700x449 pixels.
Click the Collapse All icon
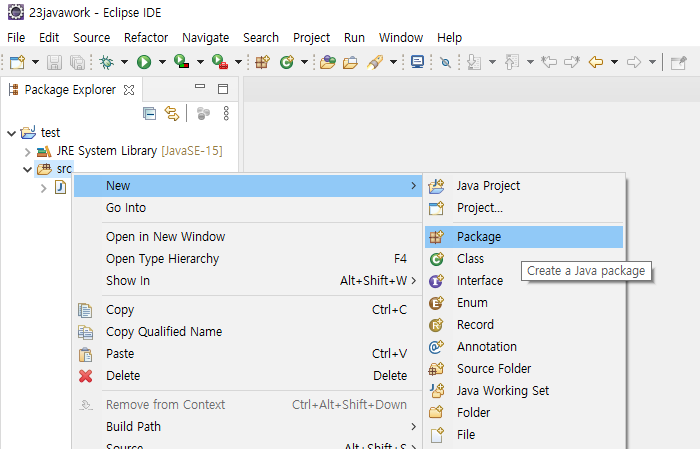click(150, 114)
